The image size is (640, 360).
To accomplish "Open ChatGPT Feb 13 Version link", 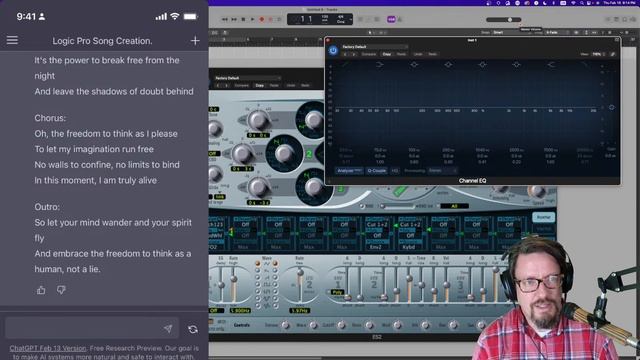I will pyautogui.click(x=48, y=348).
